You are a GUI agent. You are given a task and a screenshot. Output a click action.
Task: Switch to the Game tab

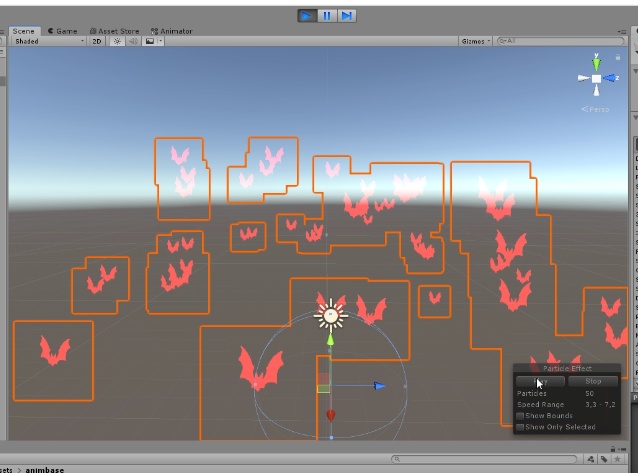click(62, 31)
